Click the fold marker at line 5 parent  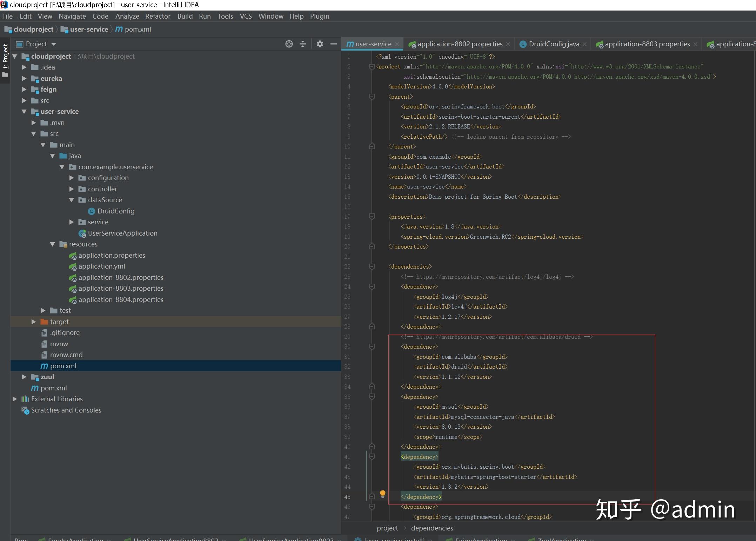[x=372, y=97]
